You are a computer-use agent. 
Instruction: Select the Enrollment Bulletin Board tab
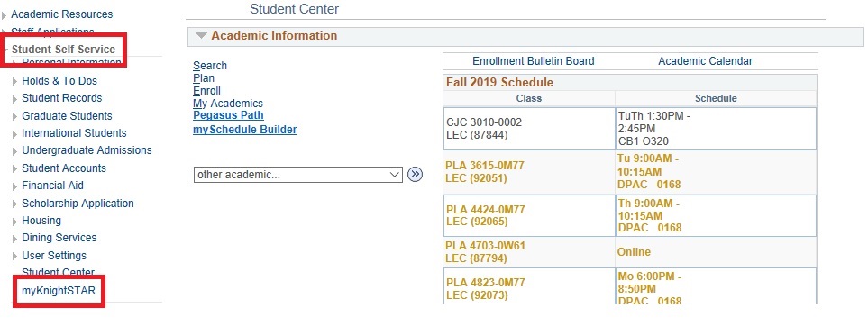coord(533,61)
